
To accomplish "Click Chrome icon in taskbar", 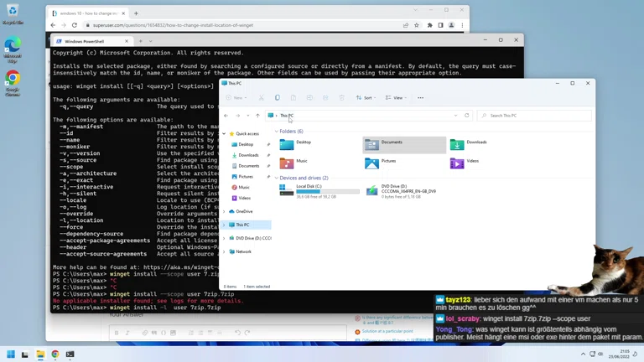I will tap(55, 354).
